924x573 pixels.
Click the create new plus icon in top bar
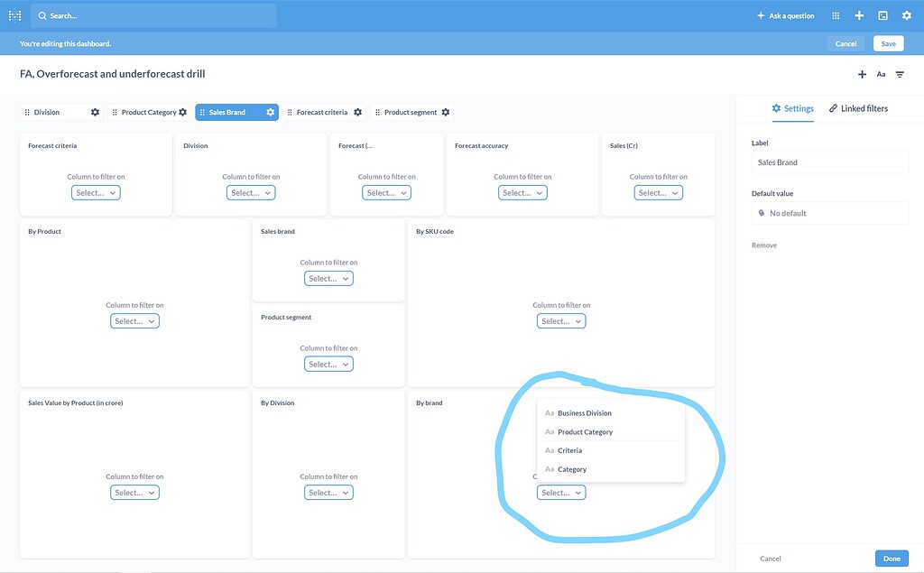pos(859,16)
